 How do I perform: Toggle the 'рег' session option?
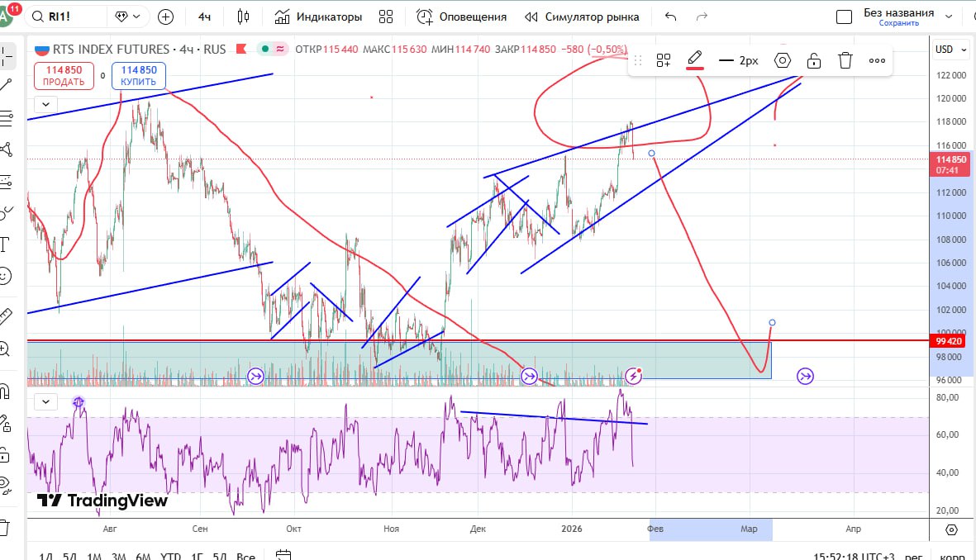click(913, 555)
